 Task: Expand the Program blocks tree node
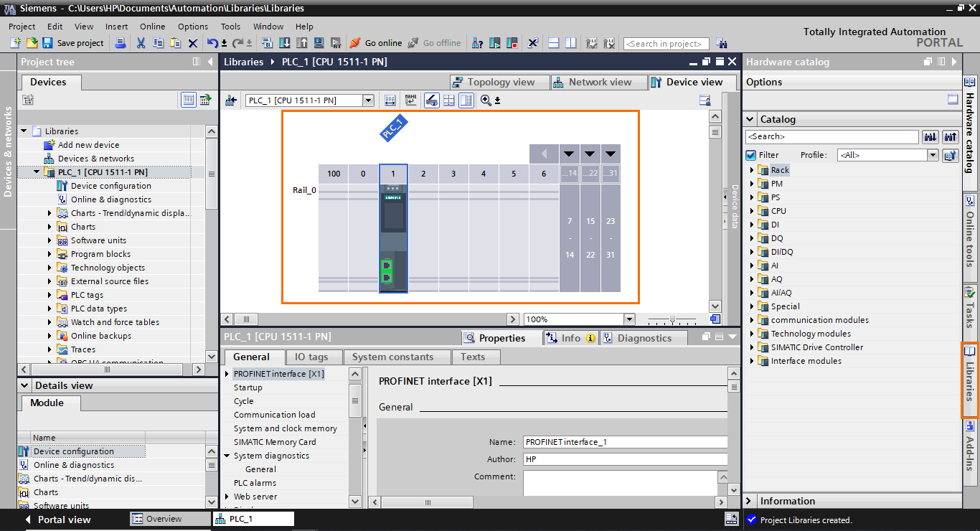tap(50, 254)
